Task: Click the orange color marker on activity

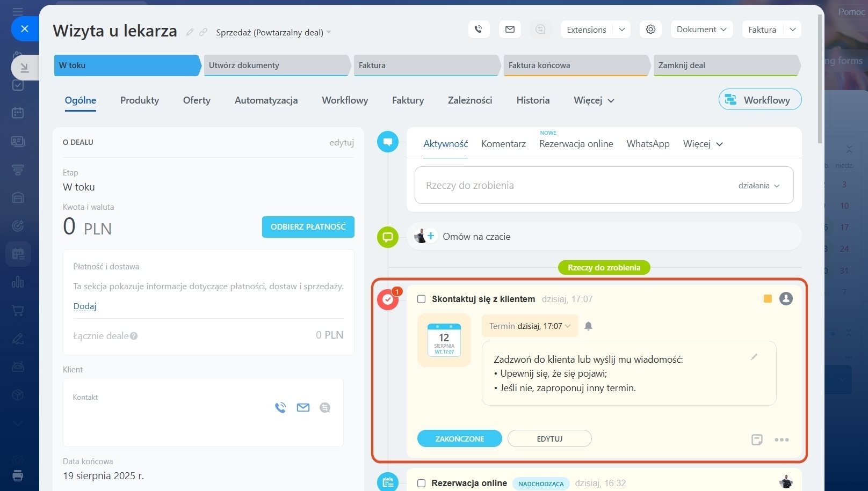Action: (x=768, y=299)
